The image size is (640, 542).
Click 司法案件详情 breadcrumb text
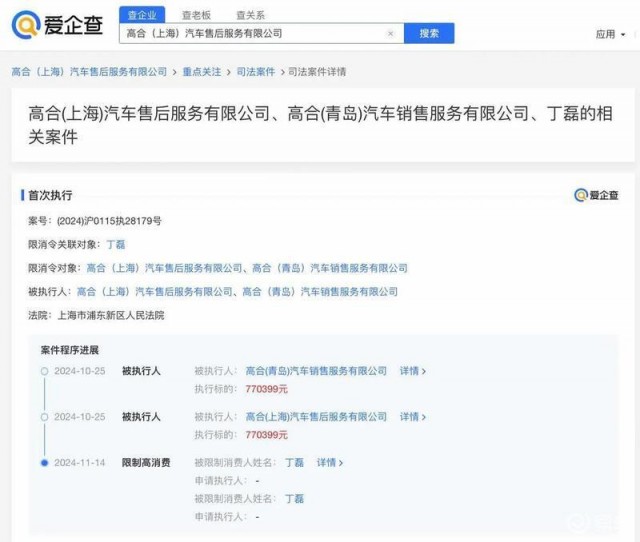coord(317,72)
